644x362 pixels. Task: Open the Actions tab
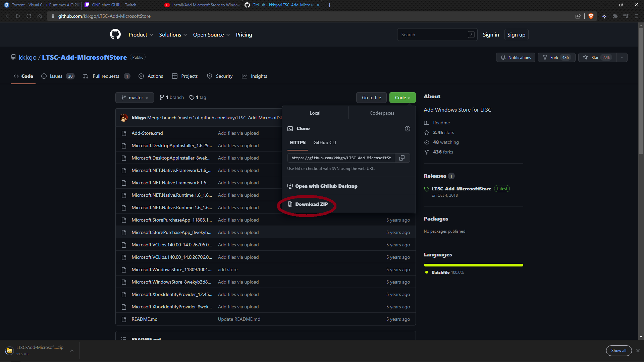pyautogui.click(x=151, y=76)
